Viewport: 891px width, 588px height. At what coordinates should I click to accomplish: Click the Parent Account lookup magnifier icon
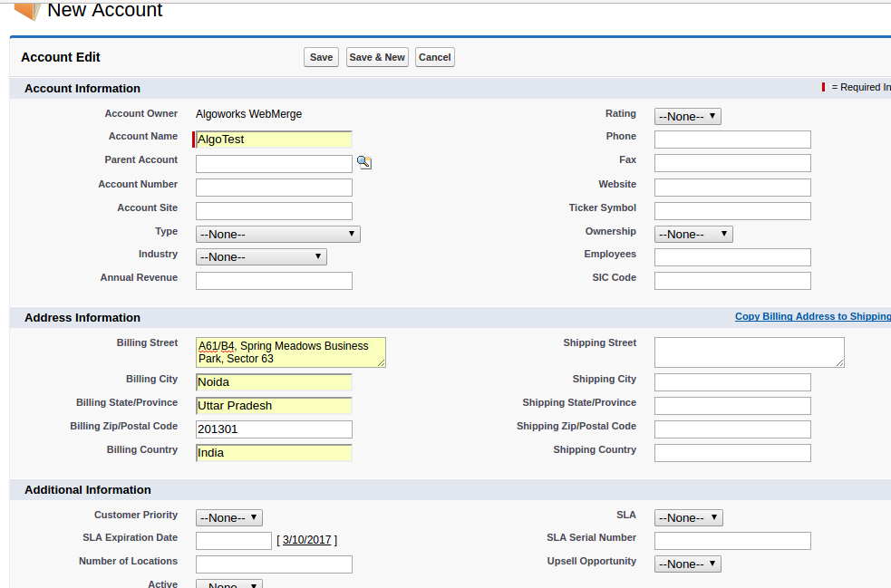tap(363, 163)
